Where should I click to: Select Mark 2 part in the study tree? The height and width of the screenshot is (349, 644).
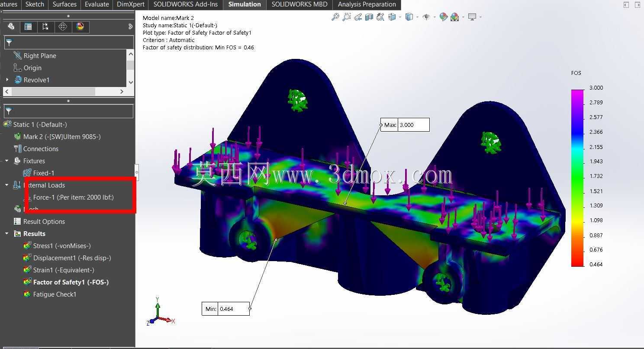pos(62,136)
